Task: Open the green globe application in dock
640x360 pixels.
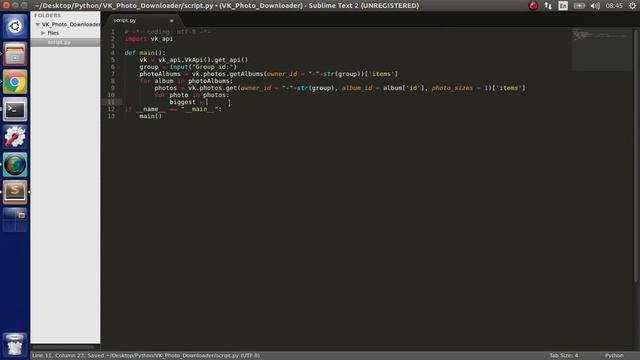Action: click(15, 165)
